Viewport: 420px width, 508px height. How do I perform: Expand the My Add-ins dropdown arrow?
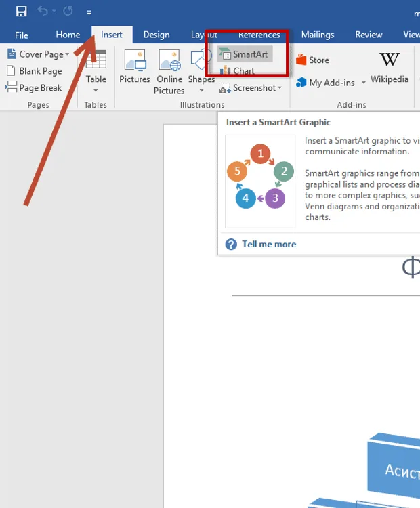364,83
